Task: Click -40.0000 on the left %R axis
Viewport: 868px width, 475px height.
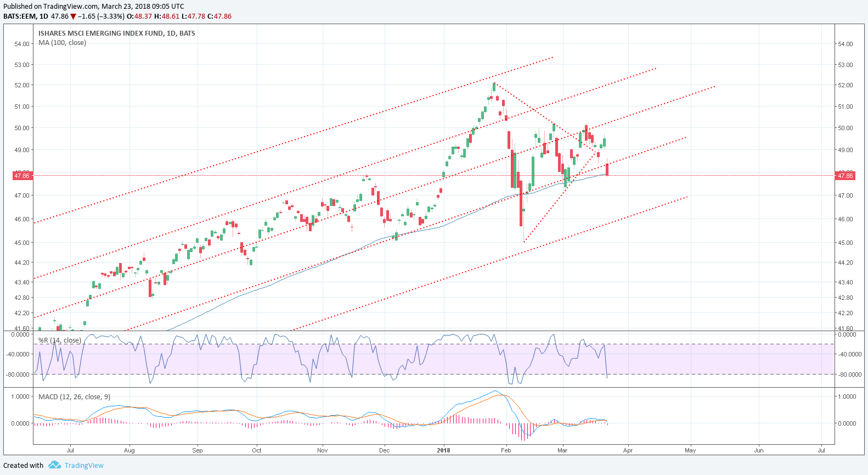Action: coord(18,354)
